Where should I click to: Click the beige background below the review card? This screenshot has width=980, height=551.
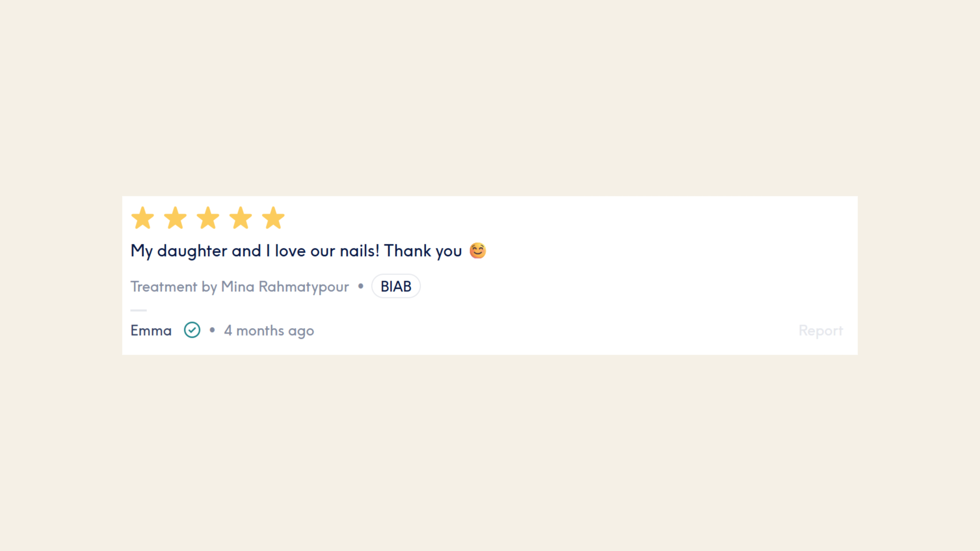pos(490,449)
